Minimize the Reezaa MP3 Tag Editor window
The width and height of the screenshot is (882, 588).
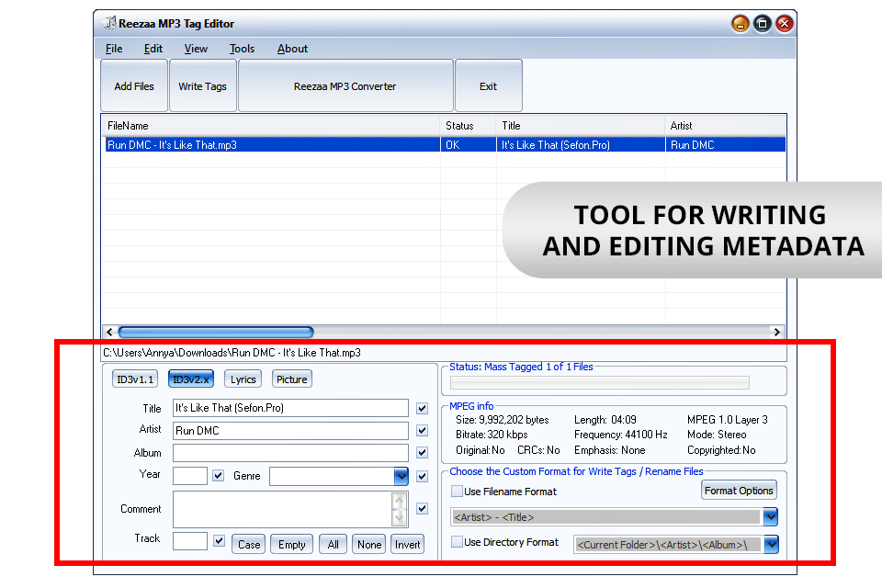(741, 24)
